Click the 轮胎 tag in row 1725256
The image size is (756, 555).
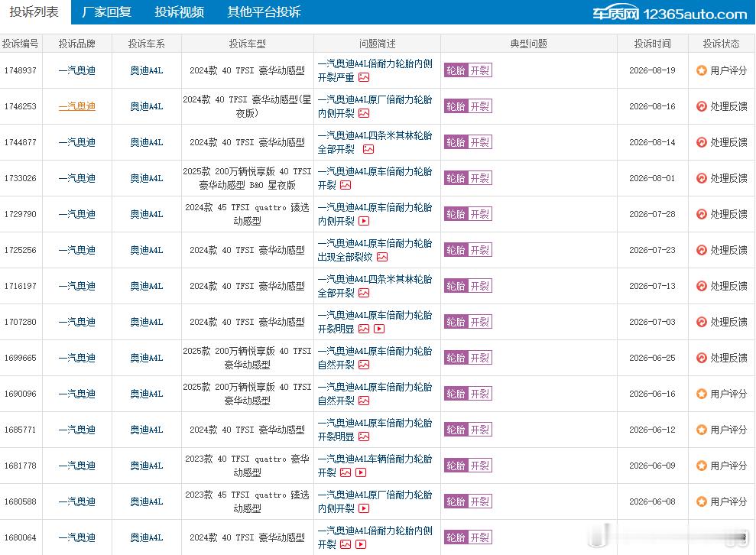(x=456, y=250)
